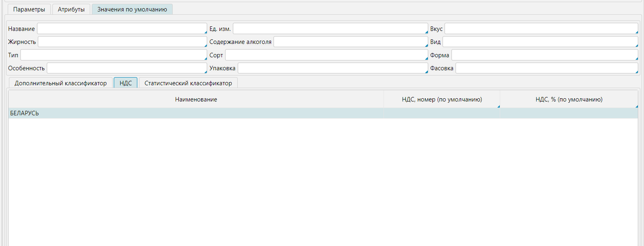Click the Ед. изм. input field
The image size is (644, 246).
pyautogui.click(x=330, y=29)
